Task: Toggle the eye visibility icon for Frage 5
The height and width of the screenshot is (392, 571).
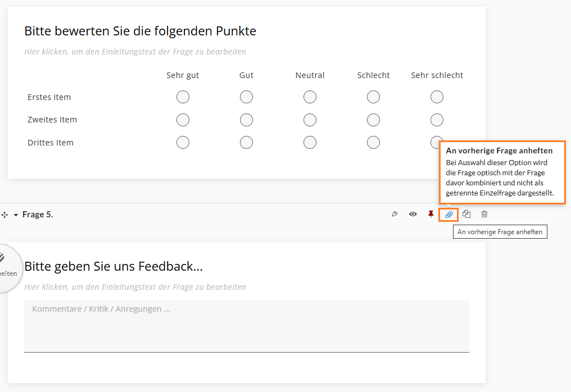Action: [413, 214]
